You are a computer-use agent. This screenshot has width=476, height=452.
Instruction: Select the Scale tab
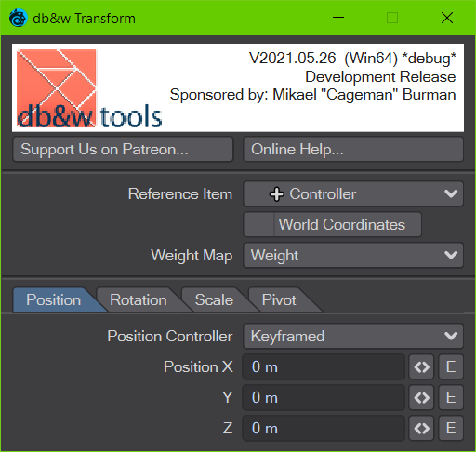(x=214, y=299)
